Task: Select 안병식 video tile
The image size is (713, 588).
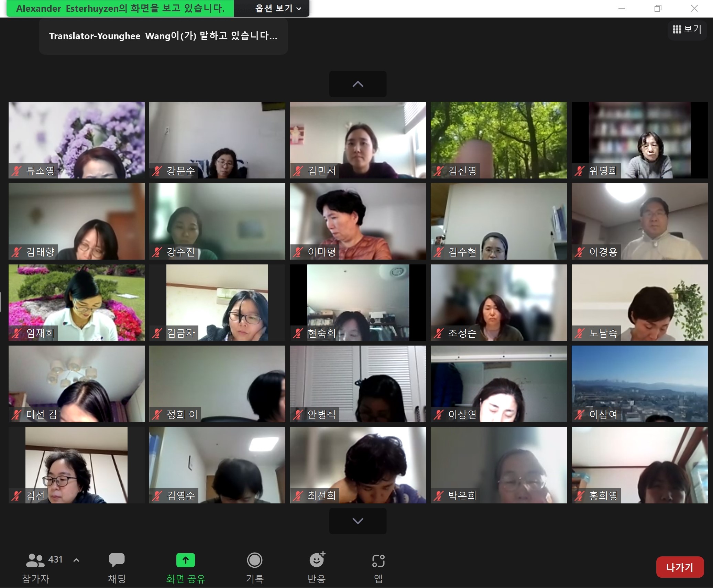Action: pyautogui.click(x=358, y=384)
